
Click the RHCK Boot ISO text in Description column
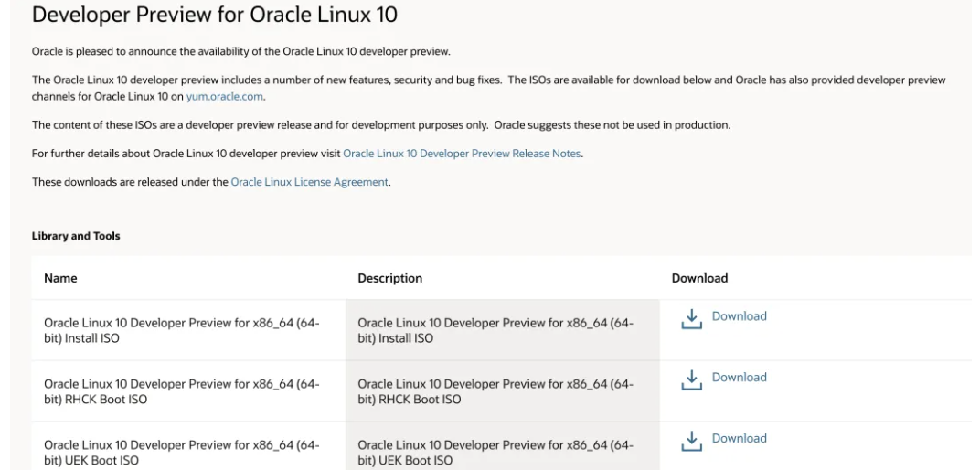tap(495, 391)
